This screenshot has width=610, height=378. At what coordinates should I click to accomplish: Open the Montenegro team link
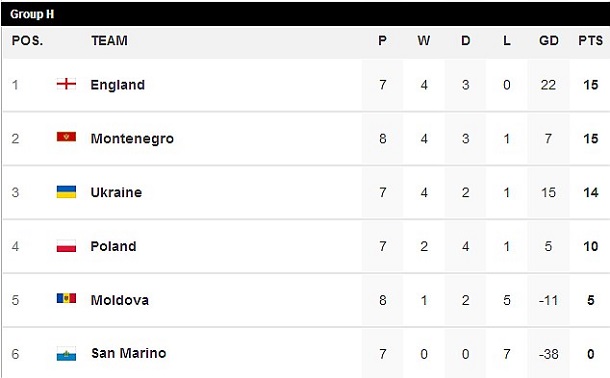click(132, 139)
